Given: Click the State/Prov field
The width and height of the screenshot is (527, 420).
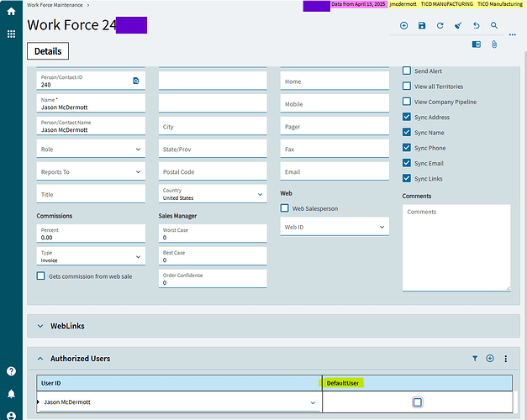Looking at the screenshot, I should tap(213, 150).
